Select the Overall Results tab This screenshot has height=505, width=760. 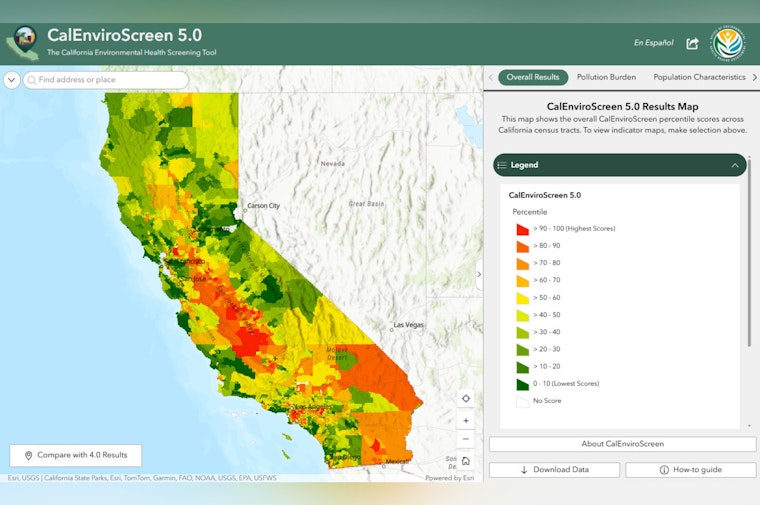533,77
